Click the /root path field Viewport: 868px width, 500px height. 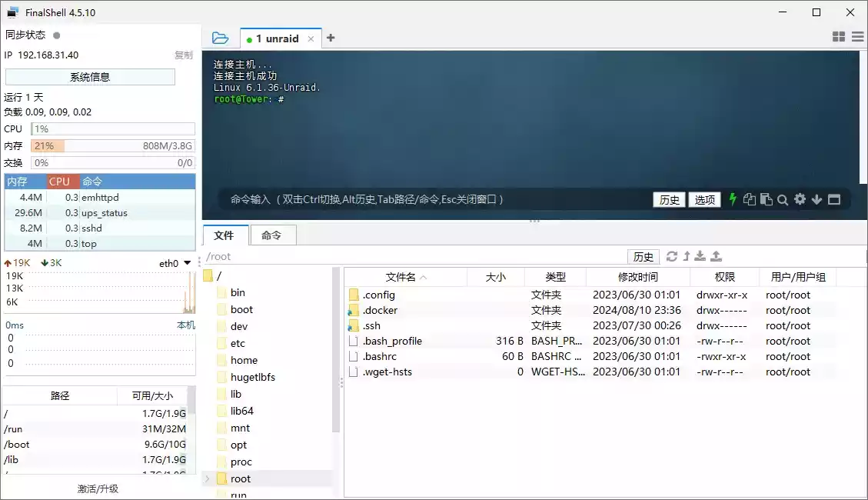point(414,256)
